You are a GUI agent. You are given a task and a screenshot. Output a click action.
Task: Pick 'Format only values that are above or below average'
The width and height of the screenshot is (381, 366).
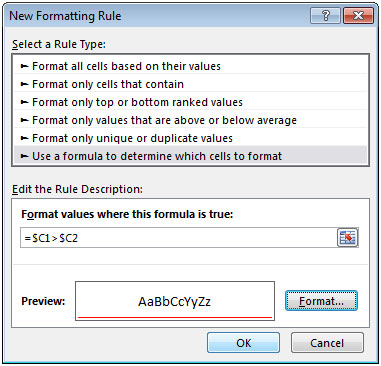pos(190,120)
